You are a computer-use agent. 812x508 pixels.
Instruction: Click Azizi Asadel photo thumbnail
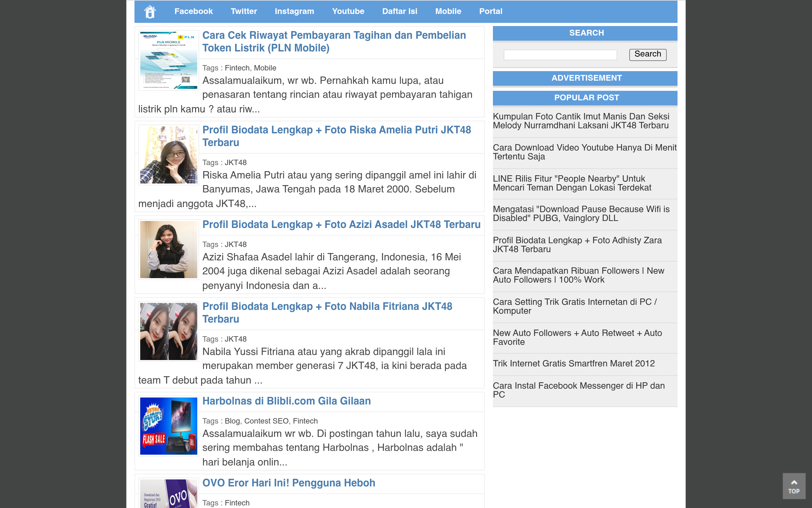point(168,250)
